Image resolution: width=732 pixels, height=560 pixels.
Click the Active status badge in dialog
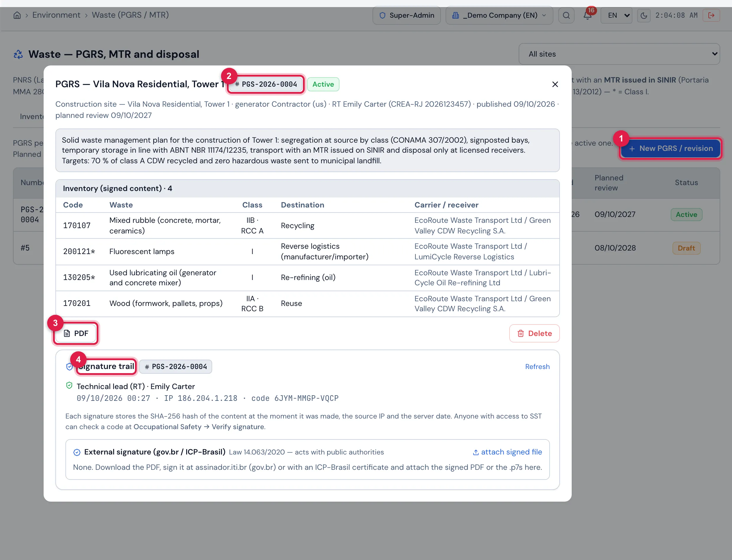click(323, 84)
